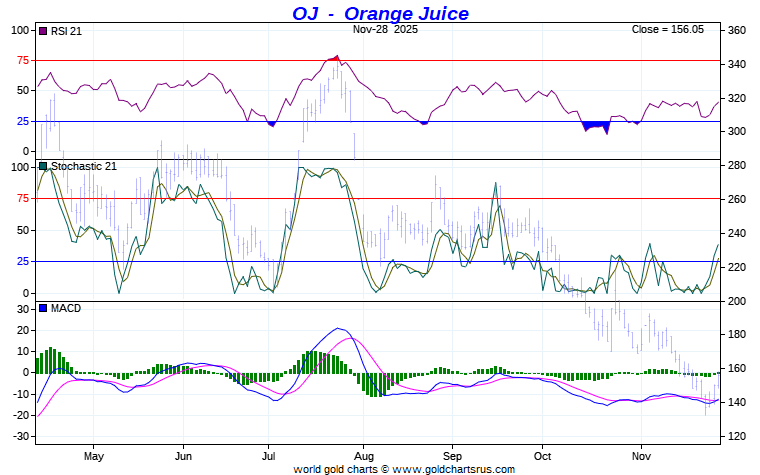Viewport: 760px width, 475px height.
Task: Click the blue MACD legend square
Action: [x=43, y=308]
